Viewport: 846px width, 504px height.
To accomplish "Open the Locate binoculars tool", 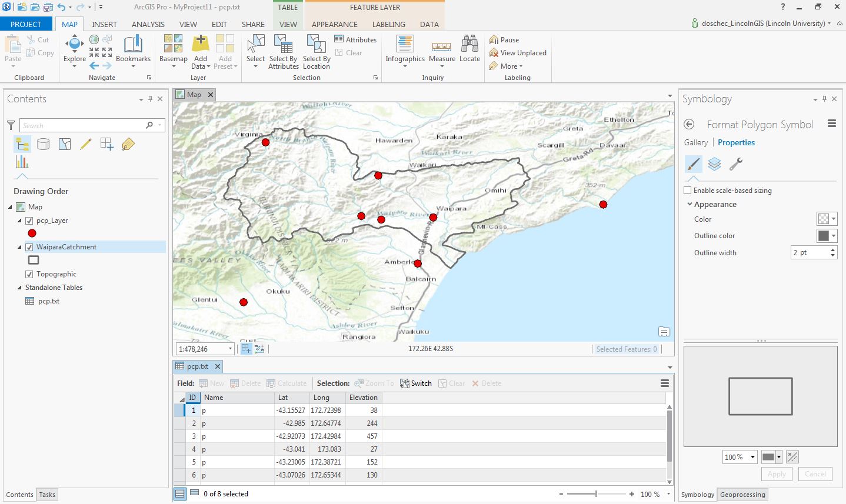I will point(469,48).
